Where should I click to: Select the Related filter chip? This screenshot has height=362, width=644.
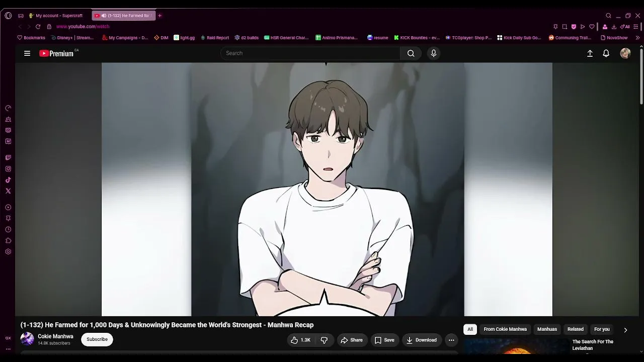point(576,329)
